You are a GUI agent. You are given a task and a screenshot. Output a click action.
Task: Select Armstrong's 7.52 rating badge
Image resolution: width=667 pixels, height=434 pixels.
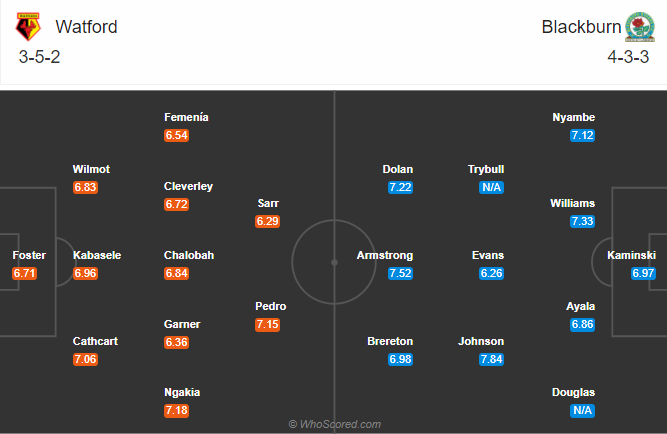(400, 273)
